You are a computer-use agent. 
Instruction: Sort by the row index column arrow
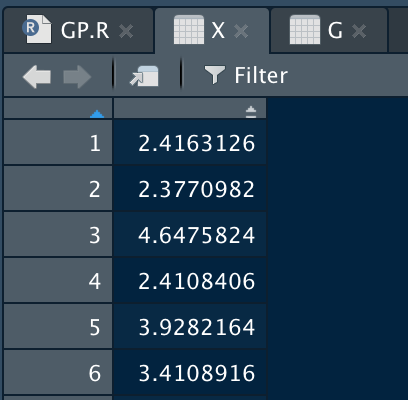pyautogui.click(x=97, y=114)
